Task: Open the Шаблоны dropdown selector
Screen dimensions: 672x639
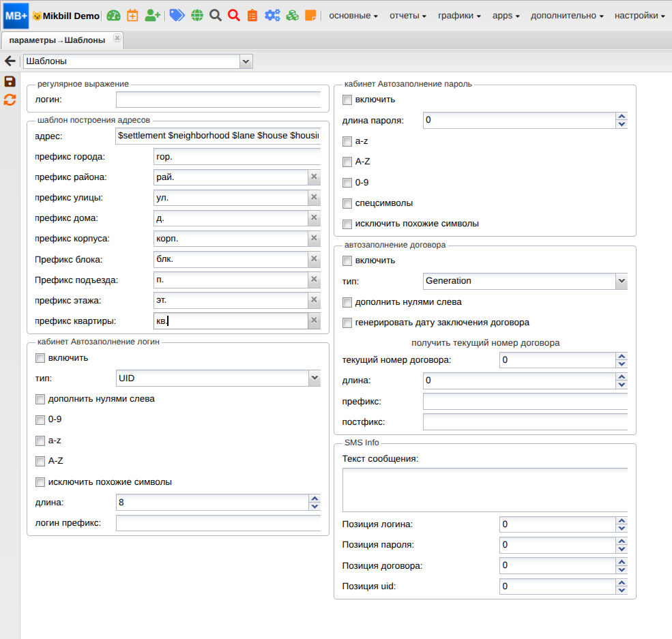Action: coord(246,61)
